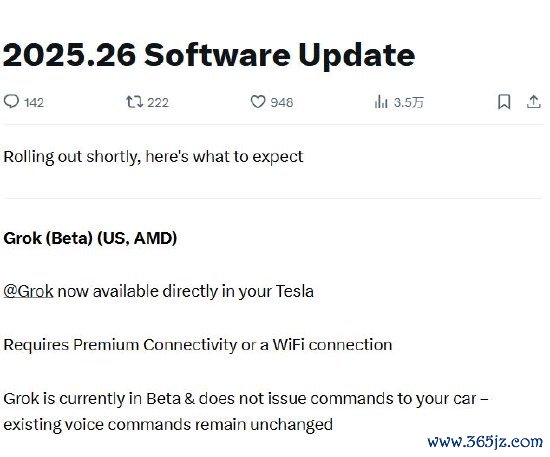This screenshot has height=457, width=550.
Task: Click the 'Grok (Beta) (US, AMD)' section heading
Action: [x=90, y=238]
